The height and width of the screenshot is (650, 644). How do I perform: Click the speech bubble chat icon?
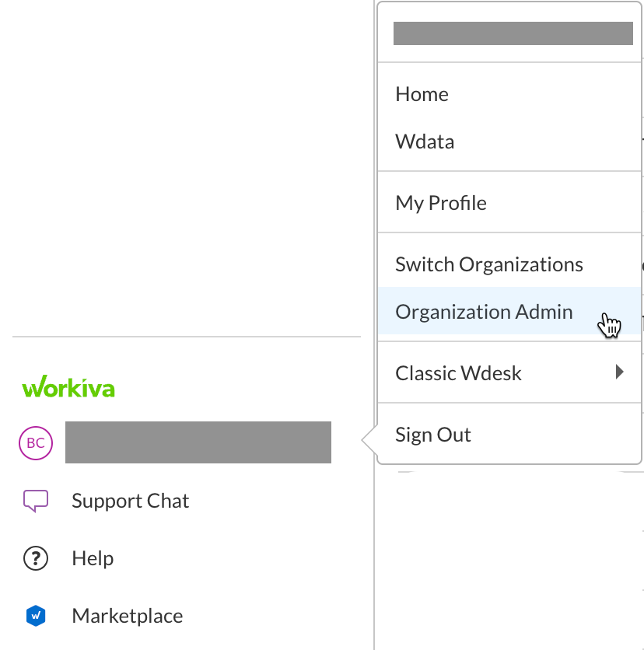pos(35,501)
